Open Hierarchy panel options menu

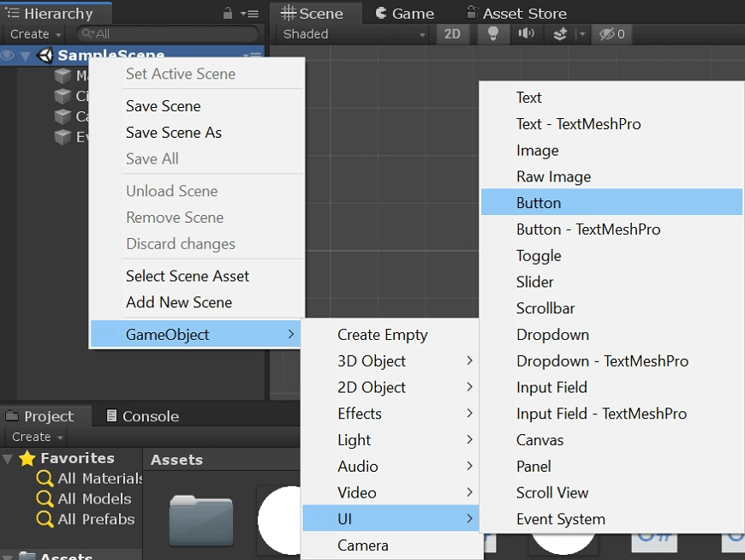(250, 14)
